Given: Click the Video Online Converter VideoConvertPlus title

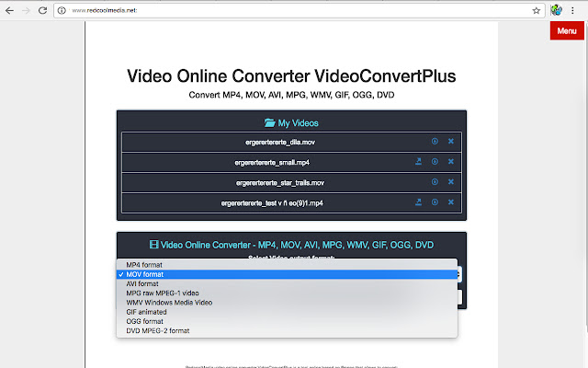Looking at the screenshot, I should pyautogui.click(x=291, y=76).
